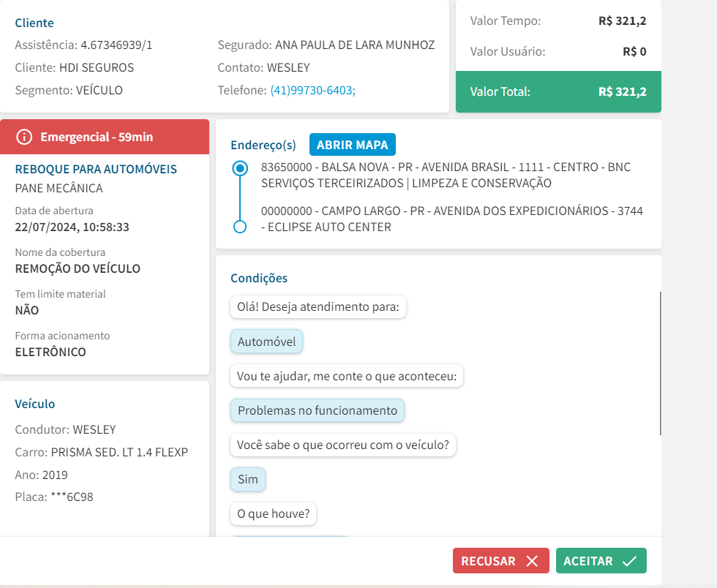Image resolution: width=717 pixels, height=588 pixels.
Task: Open the map with ABRIR MAPA
Action: (x=352, y=145)
